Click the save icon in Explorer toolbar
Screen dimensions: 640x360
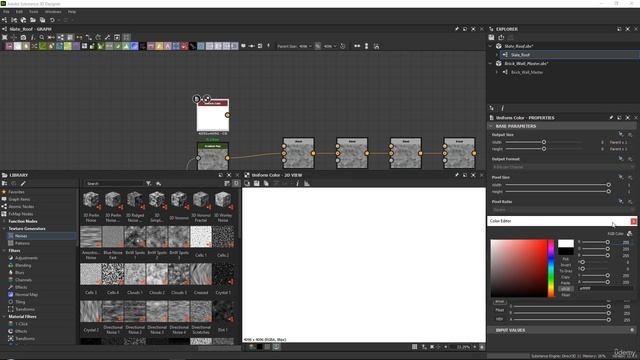point(491,38)
